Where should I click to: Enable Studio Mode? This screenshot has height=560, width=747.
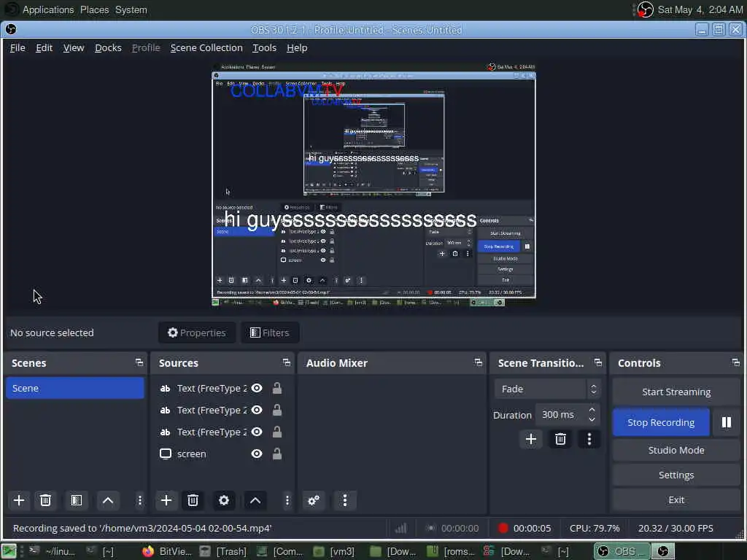coord(676,450)
